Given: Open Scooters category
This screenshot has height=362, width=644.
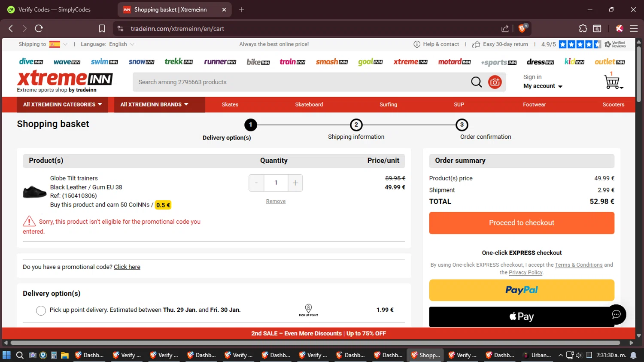Looking at the screenshot, I should (614, 104).
